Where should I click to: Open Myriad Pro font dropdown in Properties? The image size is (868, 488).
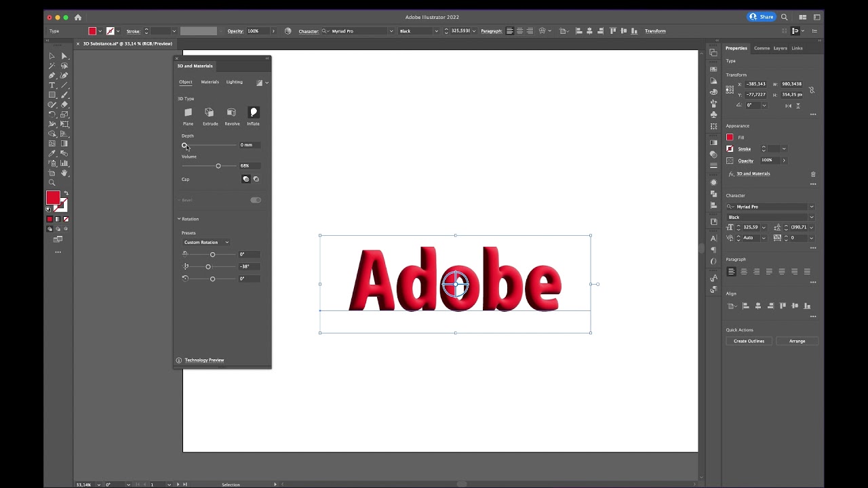point(812,207)
